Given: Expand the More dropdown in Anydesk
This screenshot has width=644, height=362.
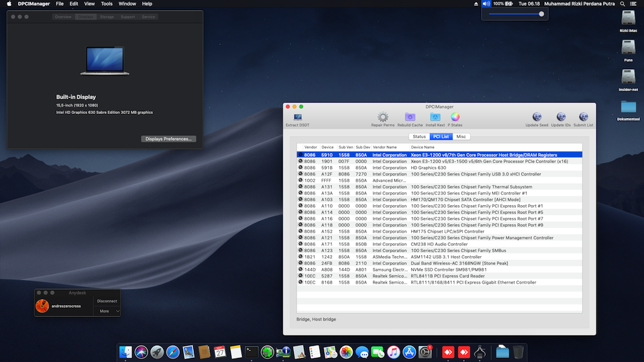Looking at the screenshot, I should point(108,311).
